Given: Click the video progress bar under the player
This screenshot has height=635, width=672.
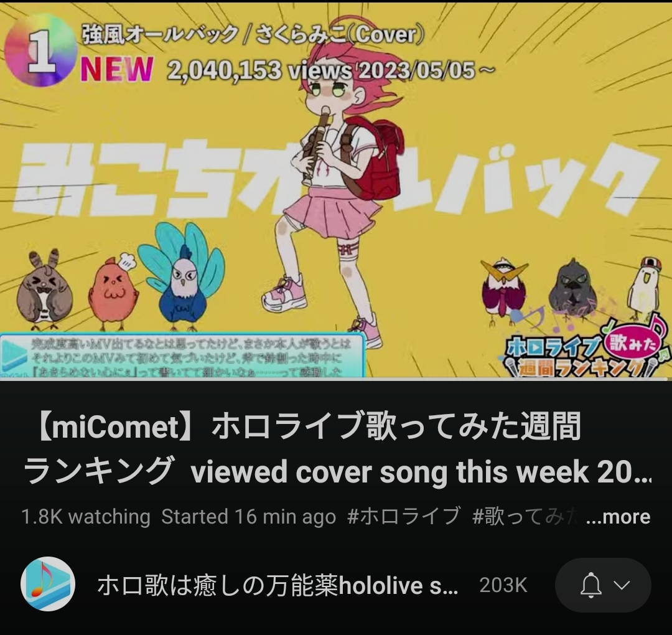Looking at the screenshot, I should [336, 379].
